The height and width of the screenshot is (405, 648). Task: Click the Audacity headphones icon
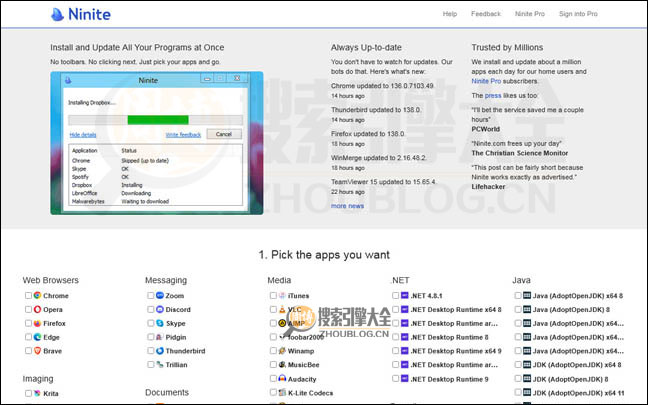pyautogui.click(x=282, y=379)
